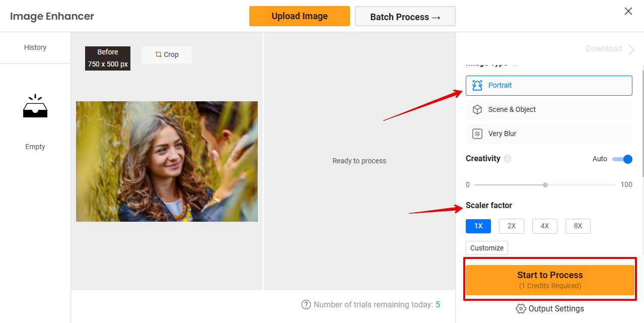Expand the Download arrow chevron
The image size is (644, 323).
pos(631,49)
